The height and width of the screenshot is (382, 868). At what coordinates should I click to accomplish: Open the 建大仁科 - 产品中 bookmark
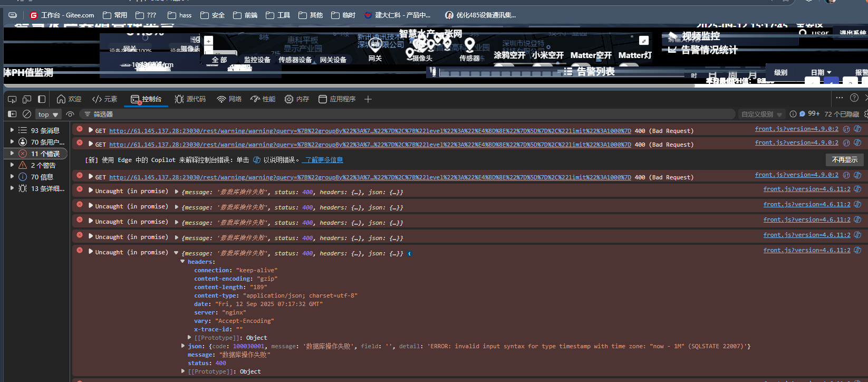(398, 15)
